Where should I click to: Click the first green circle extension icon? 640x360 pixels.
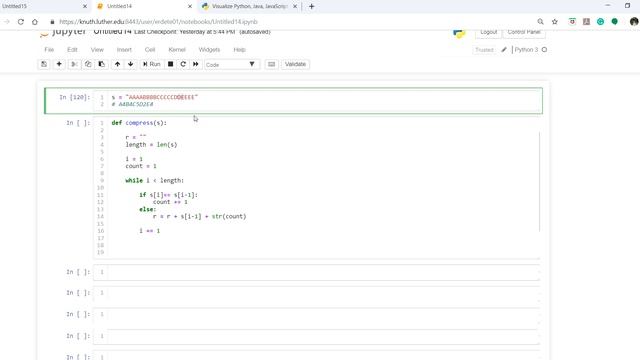pyautogui.click(x=600, y=22)
